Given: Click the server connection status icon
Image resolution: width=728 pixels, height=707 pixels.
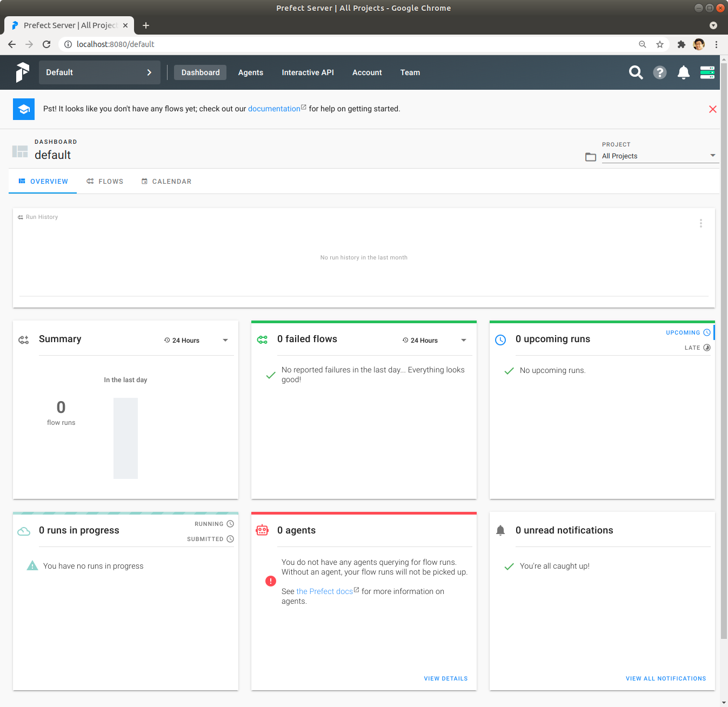Looking at the screenshot, I should [x=707, y=72].
